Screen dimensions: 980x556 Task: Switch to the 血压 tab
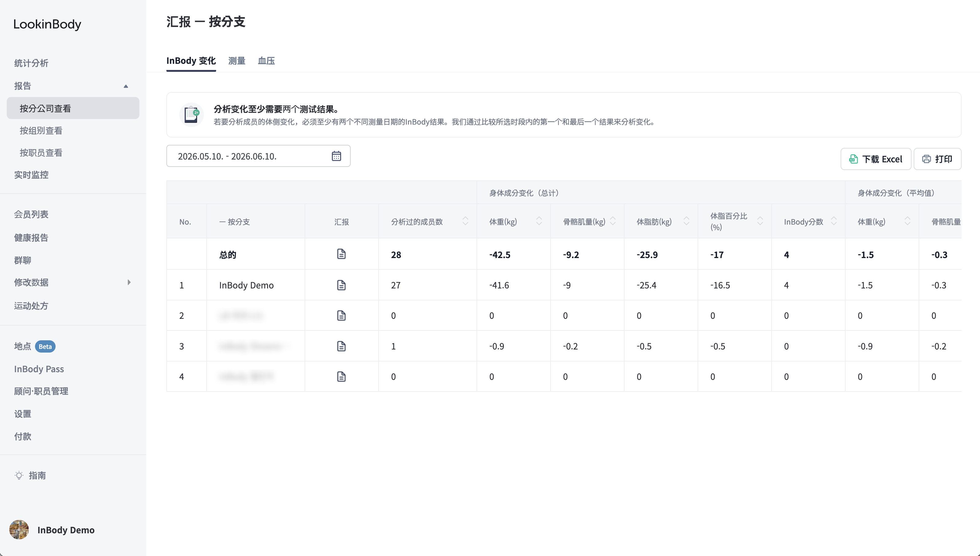[x=266, y=61]
